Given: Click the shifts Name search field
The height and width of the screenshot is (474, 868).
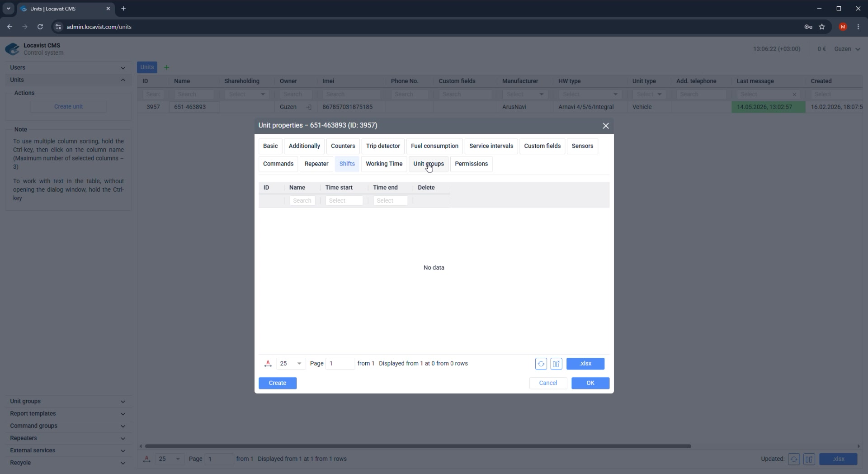Looking at the screenshot, I should [x=302, y=201].
